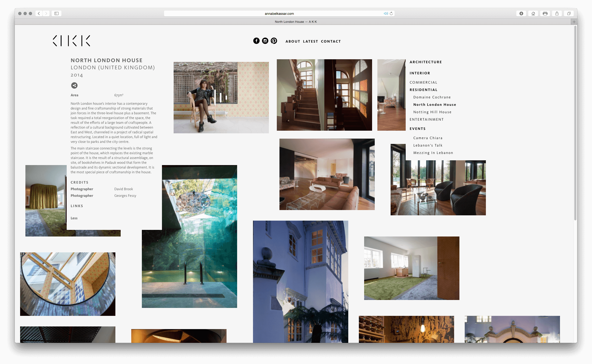The image size is (592, 364).
Task: Click the Georges Fessy credit
Action: [x=125, y=195]
